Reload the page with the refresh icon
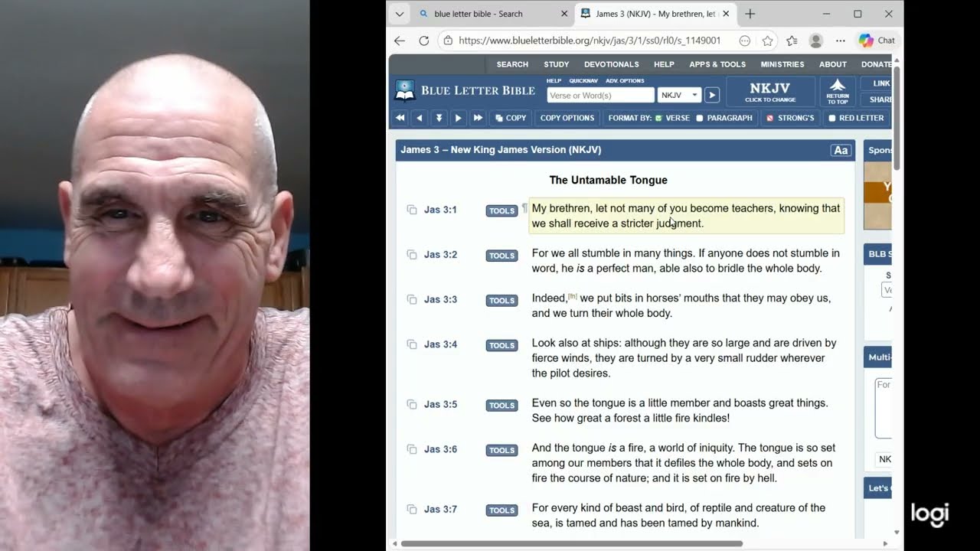 424,41
